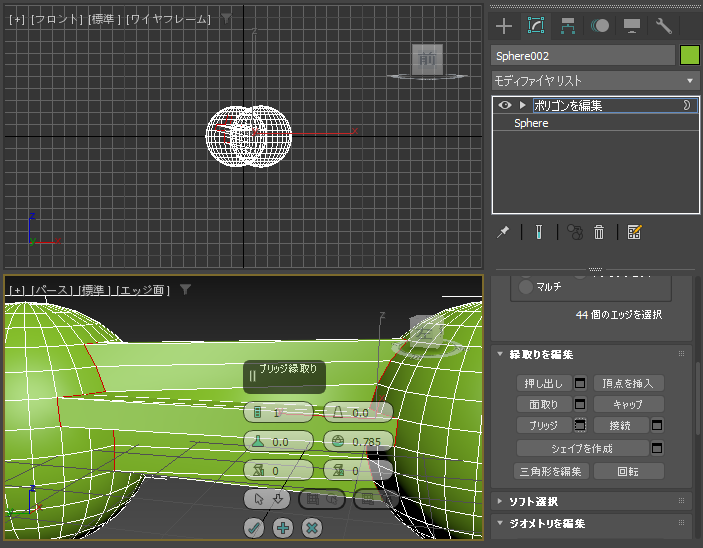The width and height of the screenshot is (703, 548).
Task: Click the ブリッジ button
Action: point(544,425)
